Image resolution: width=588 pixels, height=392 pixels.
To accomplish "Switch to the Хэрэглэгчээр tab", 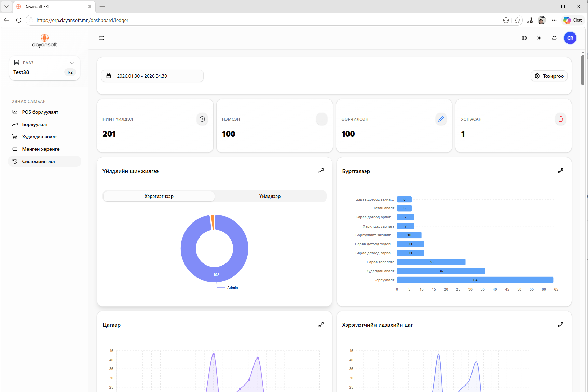I will (x=159, y=196).
